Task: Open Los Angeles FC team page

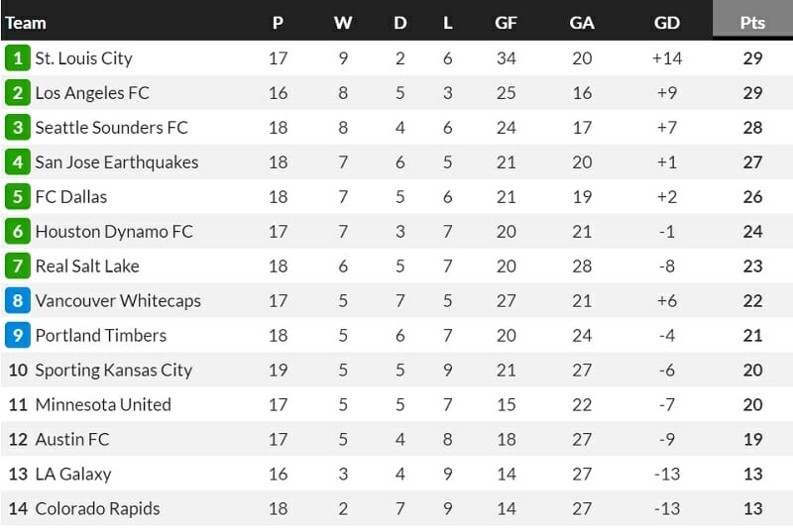Action: (92, 93)
